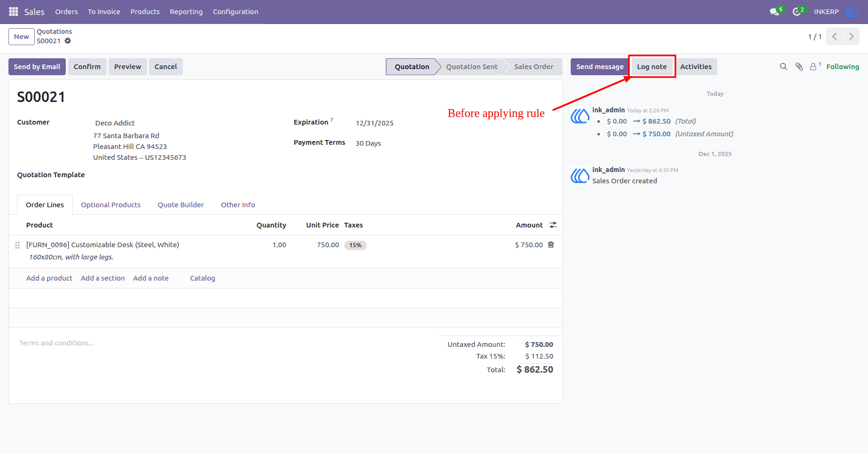Screen dimensions: 868x454
Task: Open the Activities chatter button
Action: pos(696,67)
